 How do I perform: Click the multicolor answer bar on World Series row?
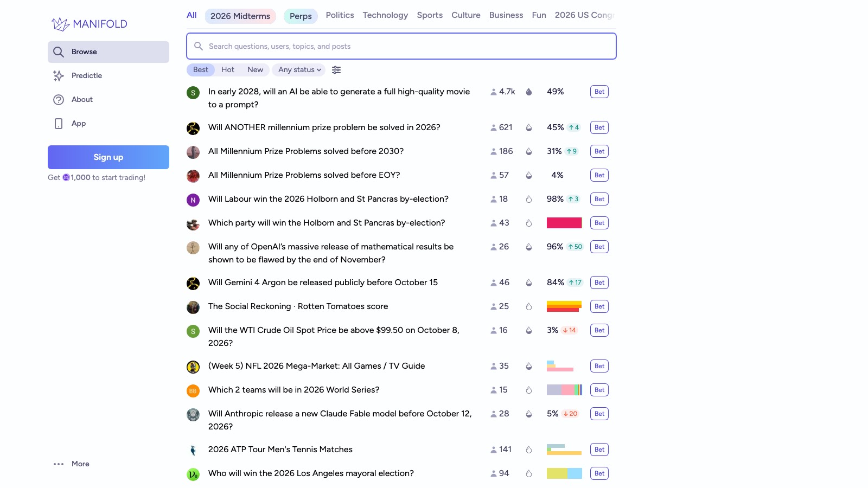pyautogui.click(x=564, y=390)
